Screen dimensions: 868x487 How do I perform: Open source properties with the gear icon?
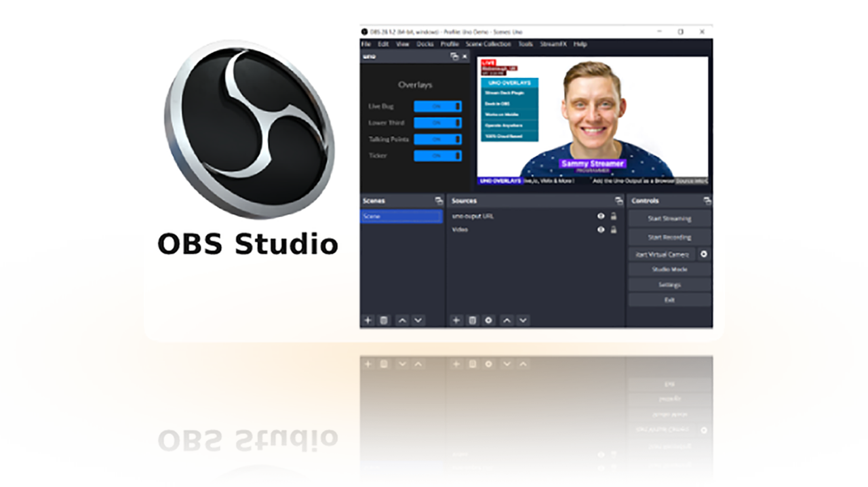[x=489, y=320]
